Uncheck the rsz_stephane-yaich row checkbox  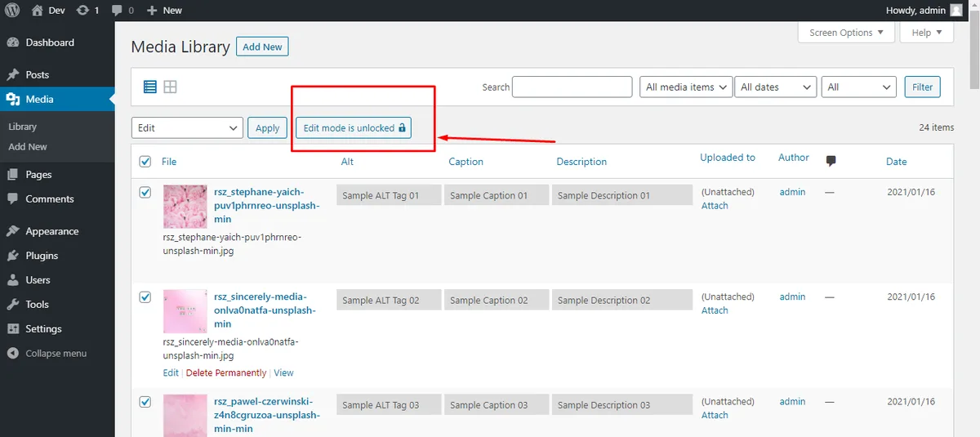point(145,193)
